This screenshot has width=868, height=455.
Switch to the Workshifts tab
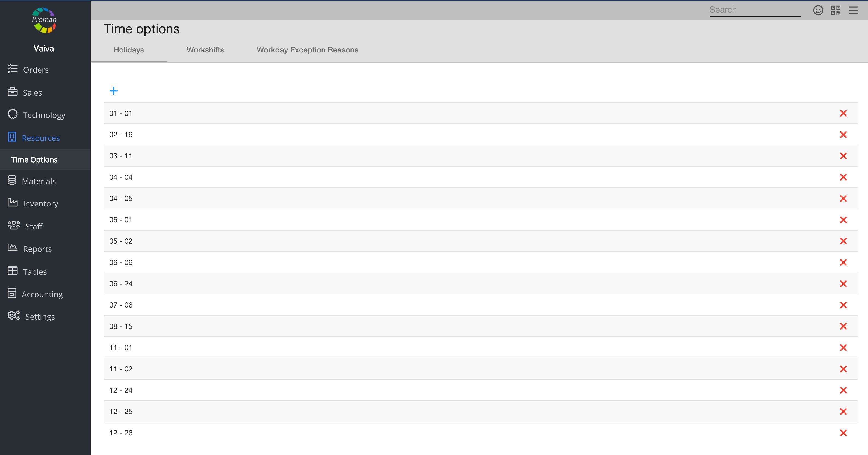[205, 50]
